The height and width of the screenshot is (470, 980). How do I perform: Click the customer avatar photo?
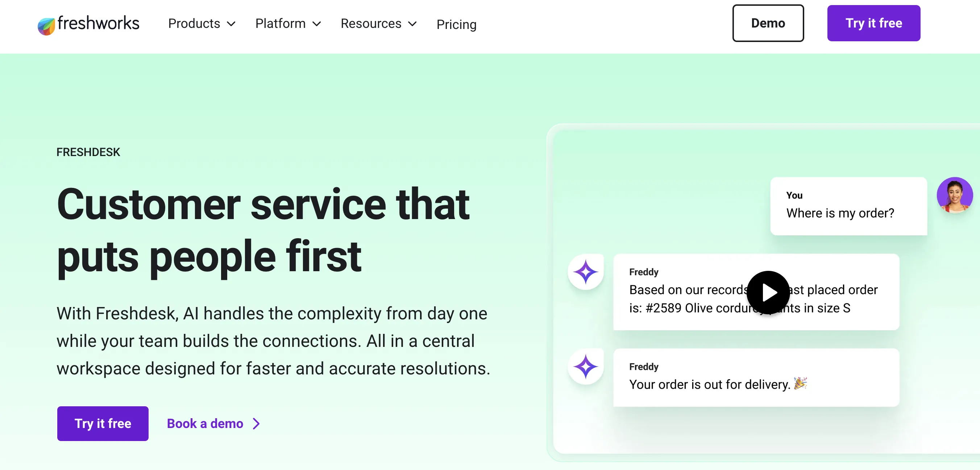(955, 195)
